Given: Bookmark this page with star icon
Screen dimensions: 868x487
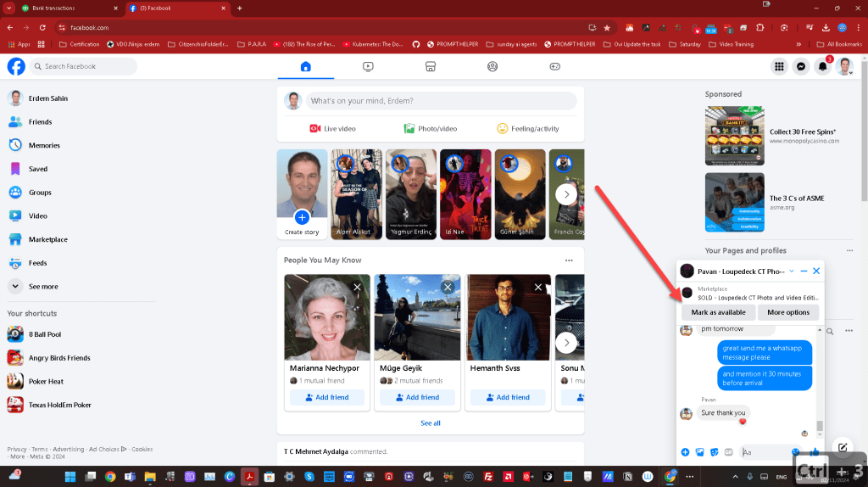Looking at the screenshot, I should tap(607, 28).
